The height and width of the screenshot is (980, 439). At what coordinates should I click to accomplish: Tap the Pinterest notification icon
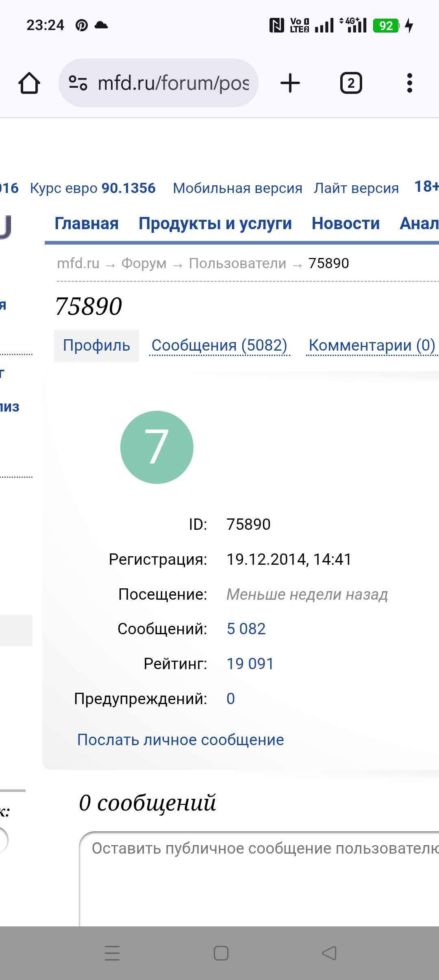pyautogui.click(x=82, y=25)
